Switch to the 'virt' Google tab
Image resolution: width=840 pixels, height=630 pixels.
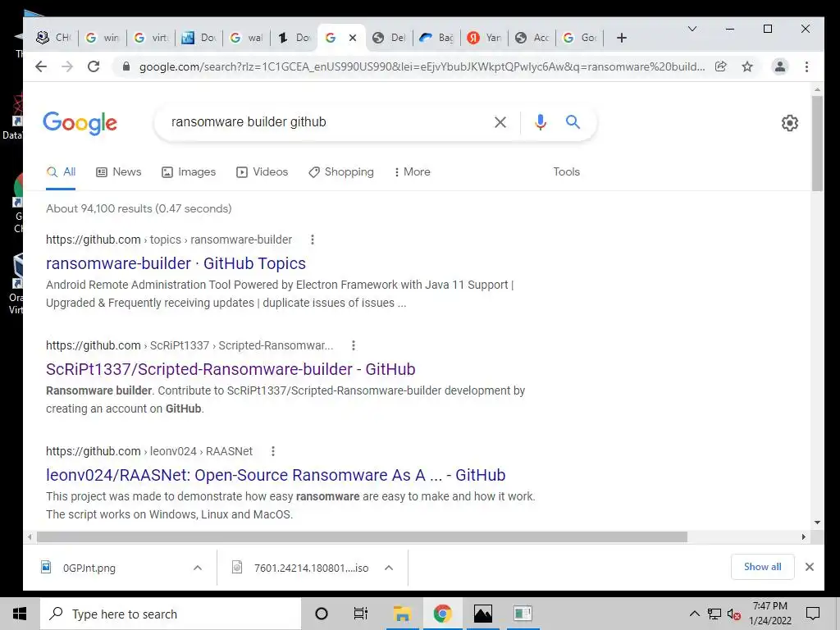tap(151, 38)
